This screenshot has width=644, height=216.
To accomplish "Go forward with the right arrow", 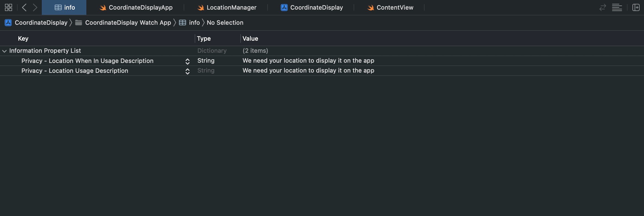I will [35, 7].
